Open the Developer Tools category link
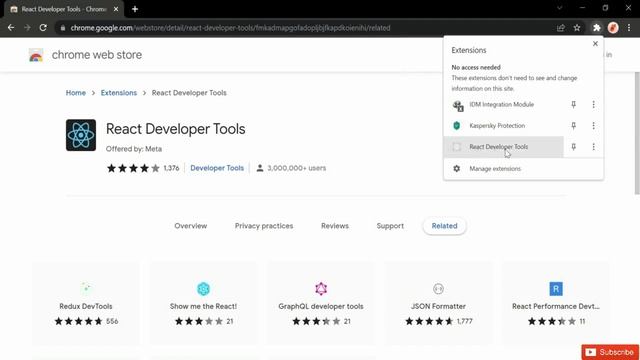Screen dimensions: 640x360 pos(217,168)
